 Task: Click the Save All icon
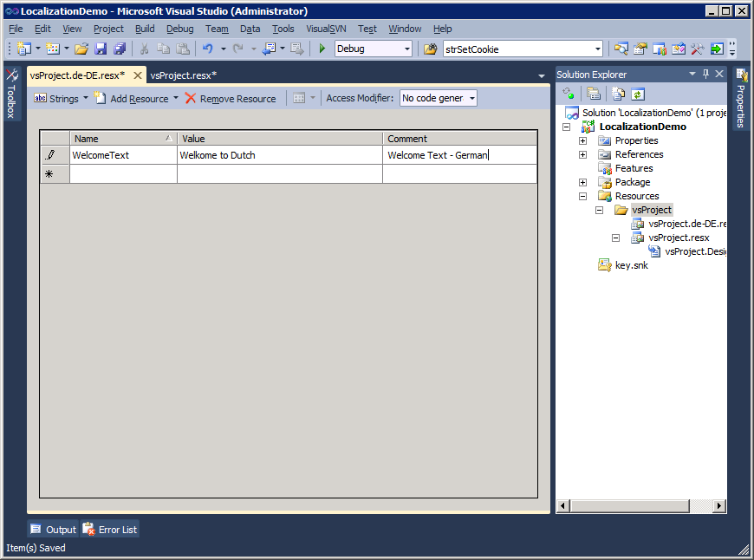(x=120, y=49)
